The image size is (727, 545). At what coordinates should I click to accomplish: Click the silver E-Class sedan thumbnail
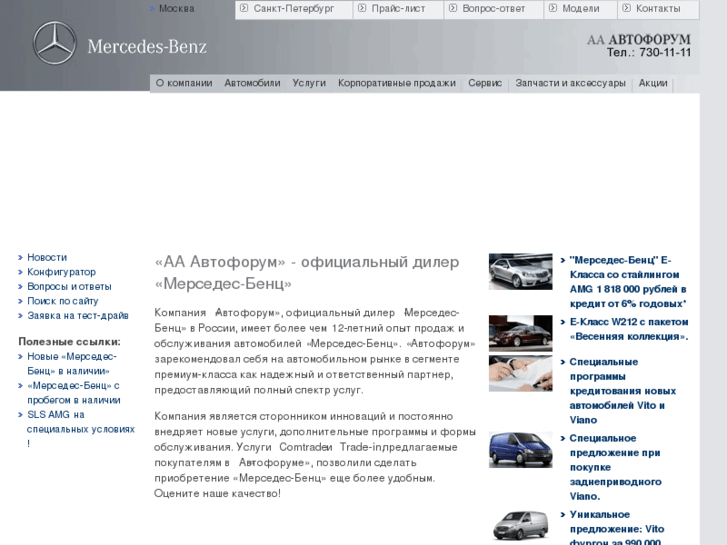[x=520, y=271]
